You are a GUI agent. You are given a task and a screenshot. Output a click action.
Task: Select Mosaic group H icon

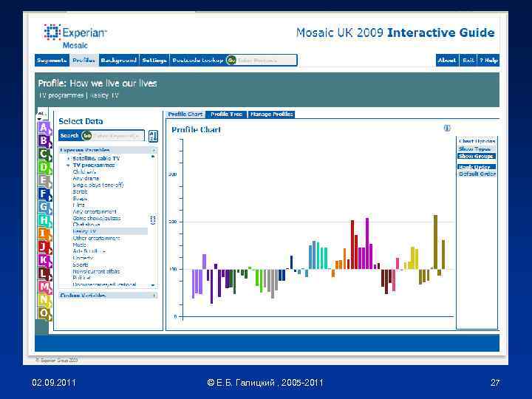pos(44,220)
